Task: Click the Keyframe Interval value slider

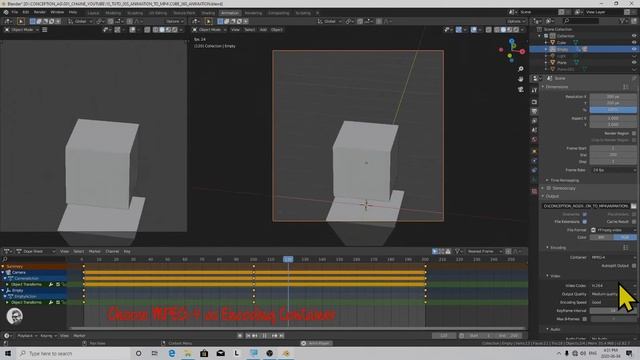Action: 613,311
